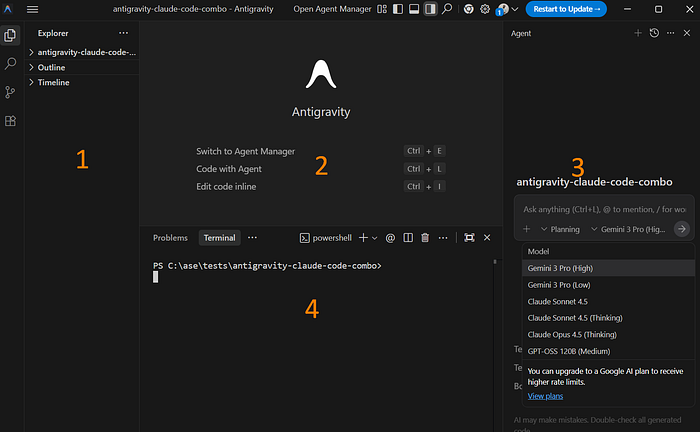
Task: Send message with arrow button
Action: tap(682, 229)
